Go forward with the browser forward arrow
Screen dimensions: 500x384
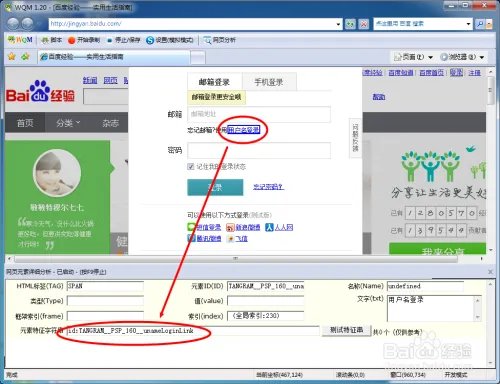tap(27, 24)
